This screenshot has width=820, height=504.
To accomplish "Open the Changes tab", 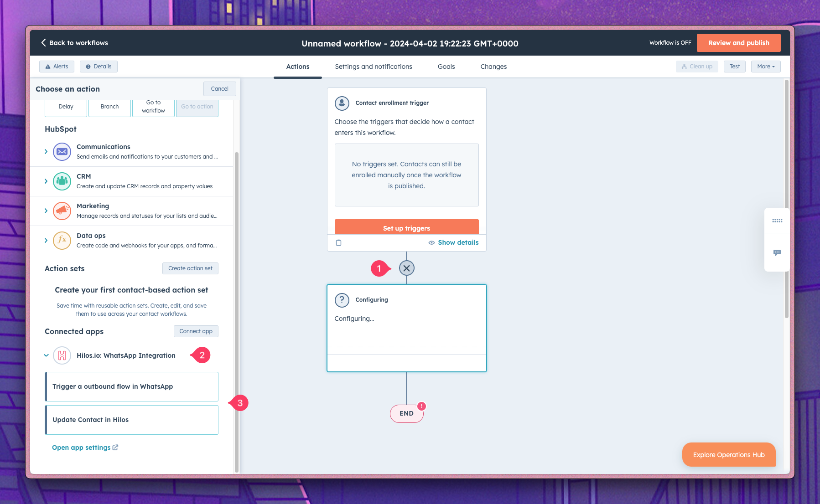I will pos(493,67).
